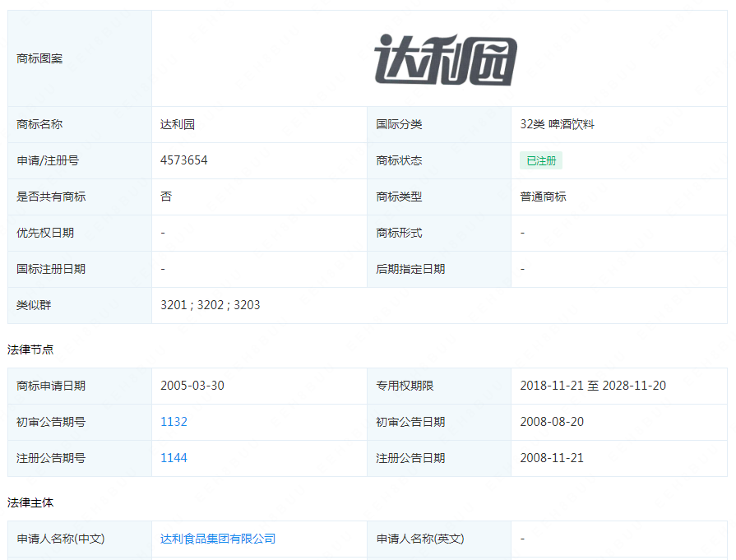Click the 申请人名称(英文) label cell
This screenshot has height=560, width=736.
click(439, 539)
